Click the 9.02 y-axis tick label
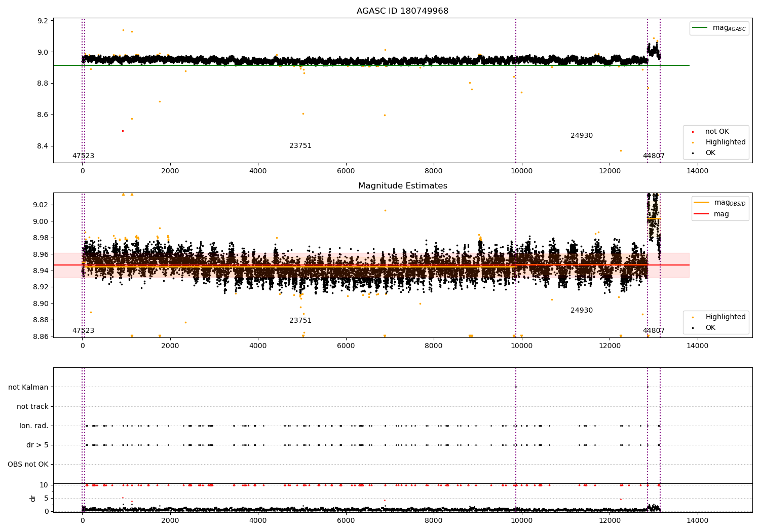 coord(42,205)
